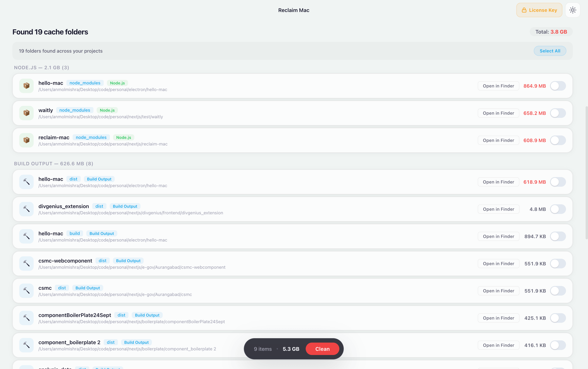Click the hammer icon for hello-mac build
Image resolution: width=588 pixels, height=369 pixels.
(26, 236)
